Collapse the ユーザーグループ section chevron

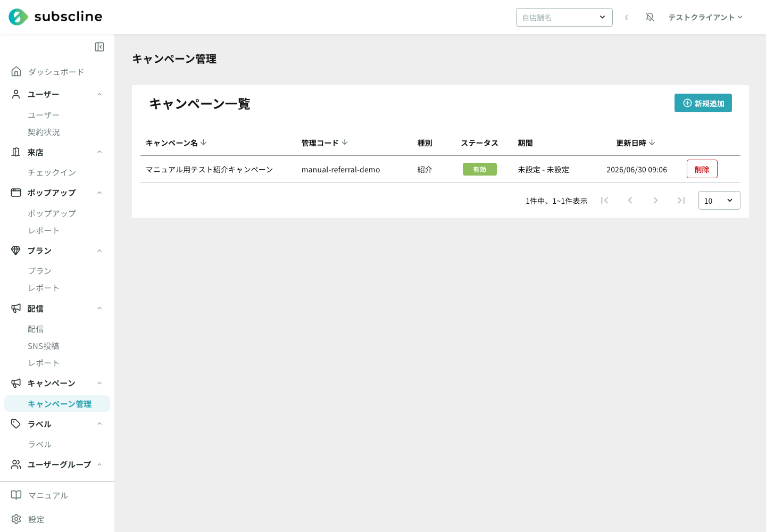pyautogui.click(x=99, y=464)
